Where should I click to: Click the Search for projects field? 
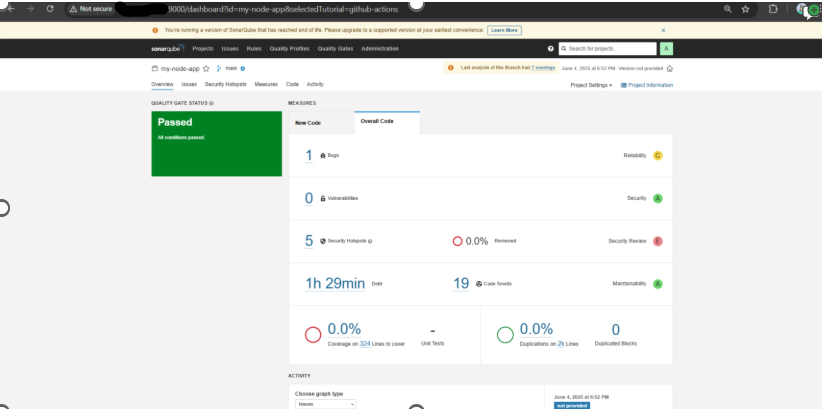[607, 49]
